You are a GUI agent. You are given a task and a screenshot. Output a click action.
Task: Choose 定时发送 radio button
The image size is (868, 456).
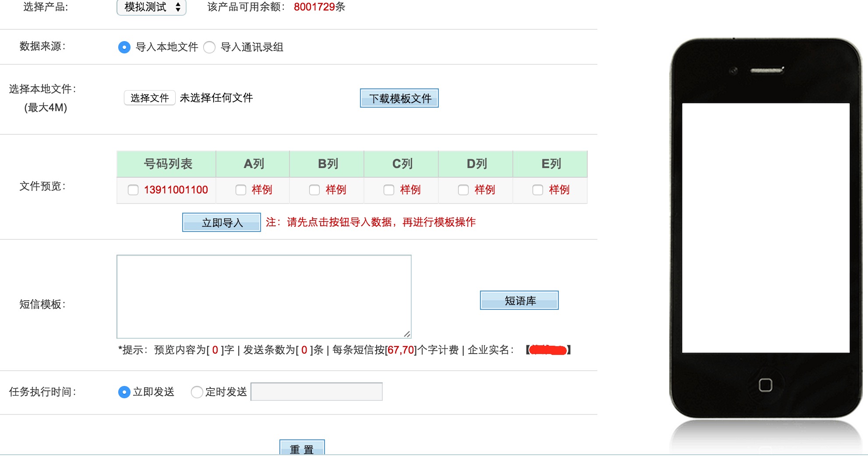(197, 392)
